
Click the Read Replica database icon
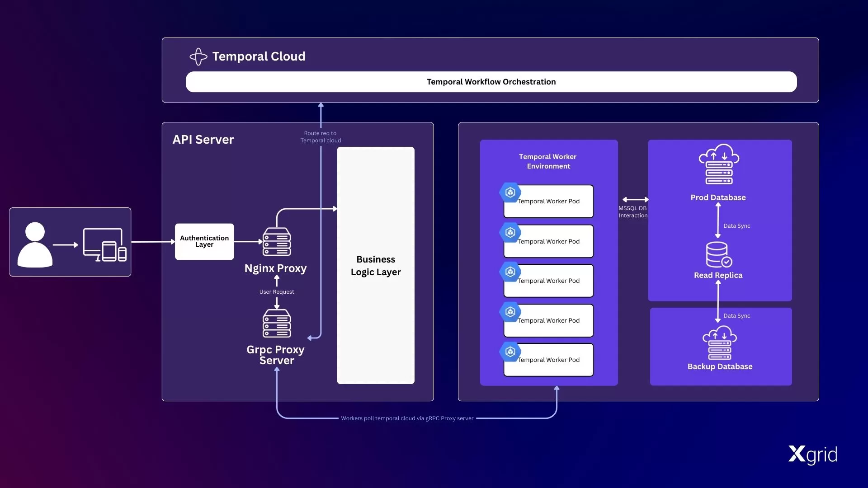(x=719, y=255)
